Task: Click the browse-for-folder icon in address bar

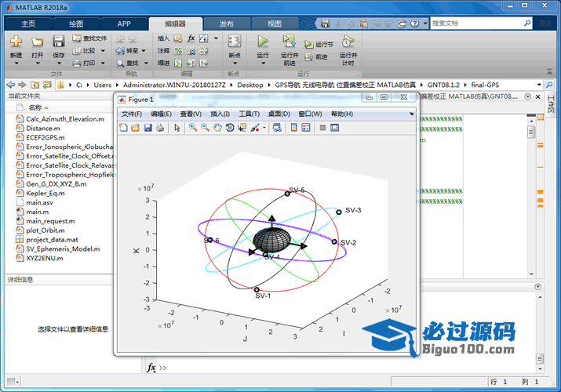Action: pyautogui.click(x=47, y=85)
